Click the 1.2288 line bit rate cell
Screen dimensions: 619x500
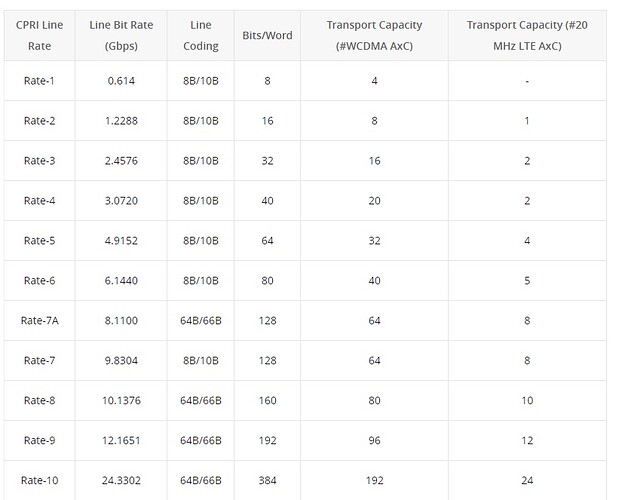pos(121,121)
